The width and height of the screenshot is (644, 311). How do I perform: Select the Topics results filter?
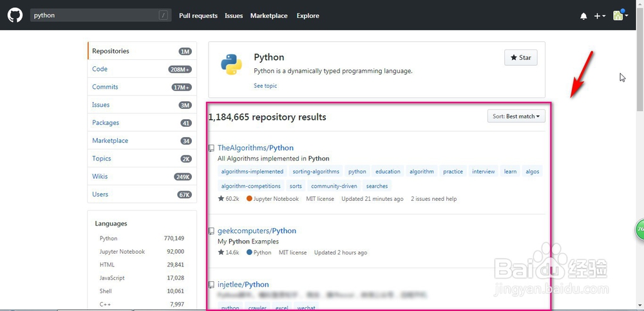pos(142,158)
